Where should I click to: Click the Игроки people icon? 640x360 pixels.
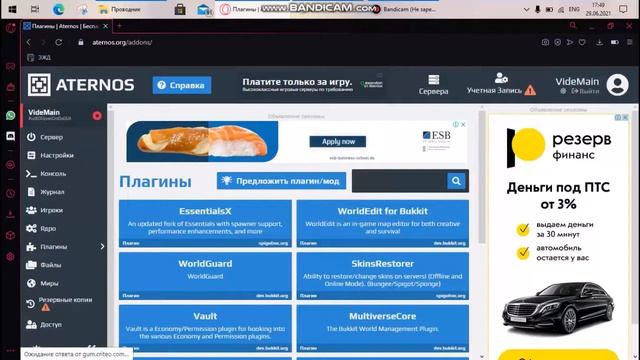tap(31, 210)
